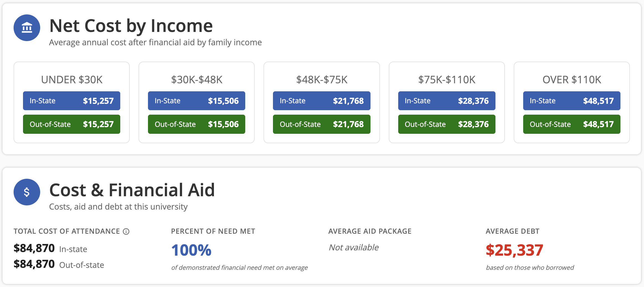
Task: Choose the $48K-$75K In-State $21,768 bar
Action: tap(322, 101)
